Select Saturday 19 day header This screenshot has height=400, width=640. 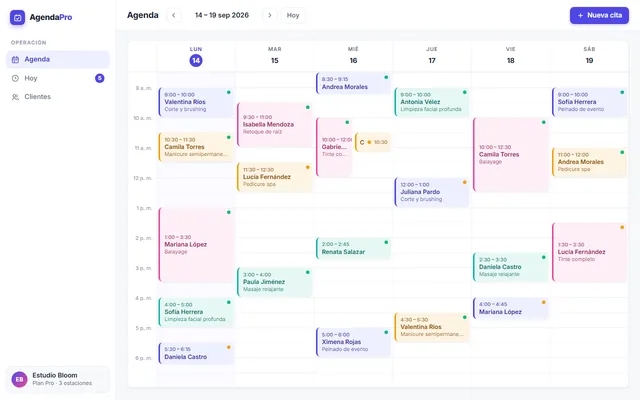589,56
